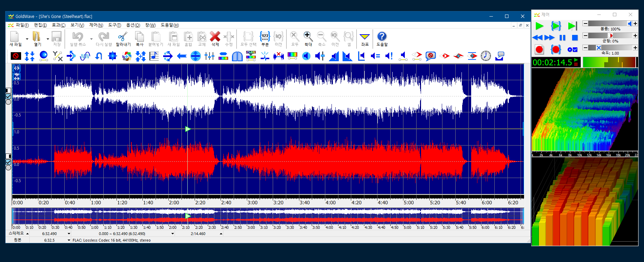Open the Open (열기) recent files dropdown arrow
This screenshot has height=262, width=644.
(x=48, y=39)
